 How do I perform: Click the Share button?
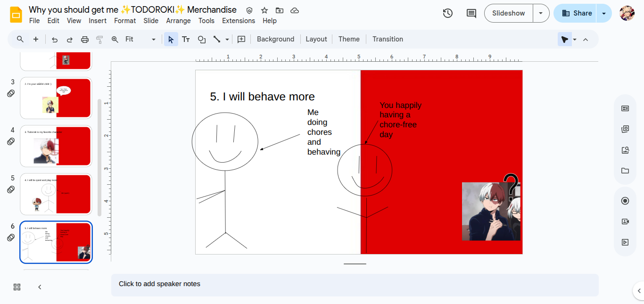(x=576, y=13)
